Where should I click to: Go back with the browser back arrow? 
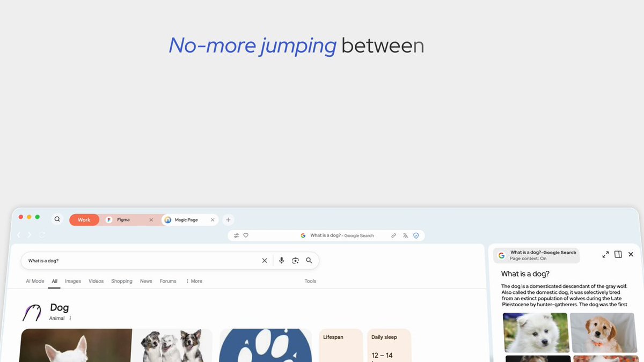tap(18, 235)
